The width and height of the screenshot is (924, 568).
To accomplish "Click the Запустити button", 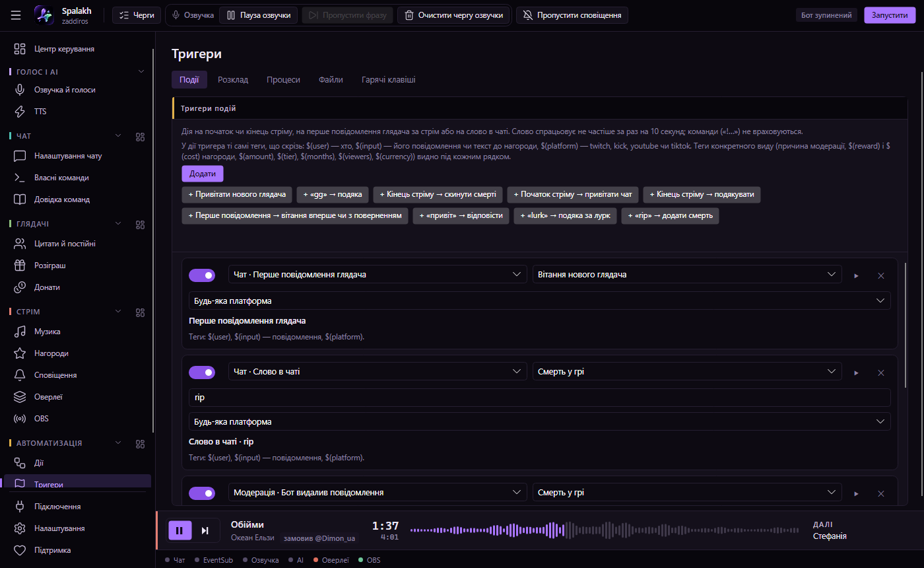I will point(890,15).
